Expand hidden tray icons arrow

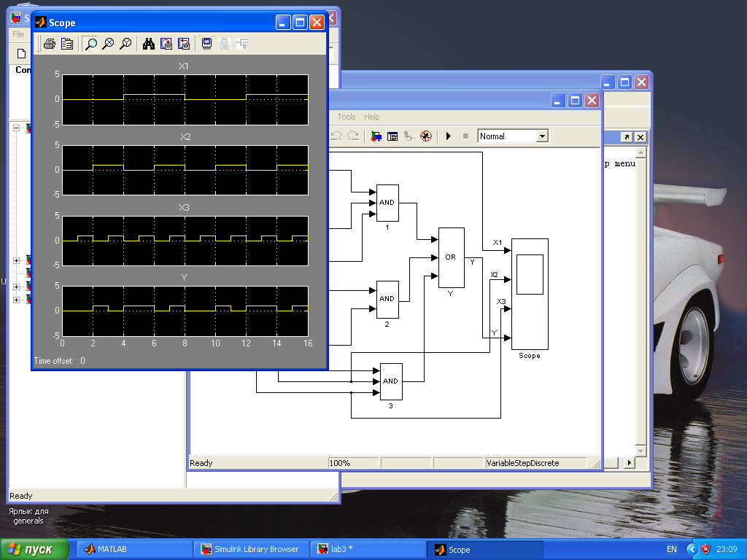692,549
